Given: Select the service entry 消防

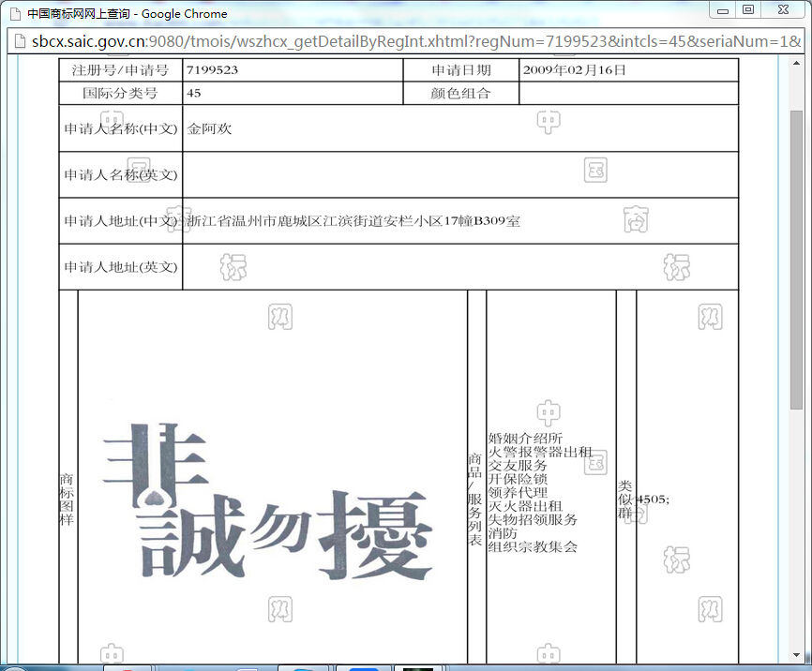Looking at the screenshot, I should pyautogui.click(x=503, y=532).
